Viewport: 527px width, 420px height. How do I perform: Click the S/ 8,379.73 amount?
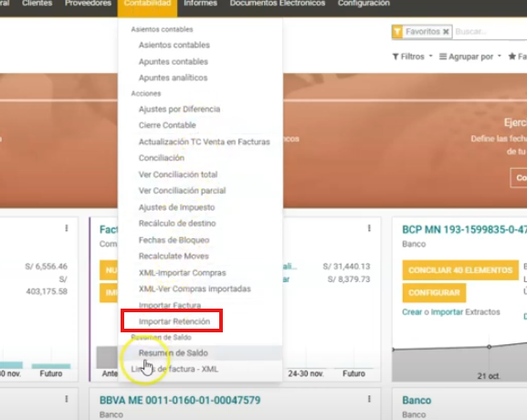tap(349, 279)
